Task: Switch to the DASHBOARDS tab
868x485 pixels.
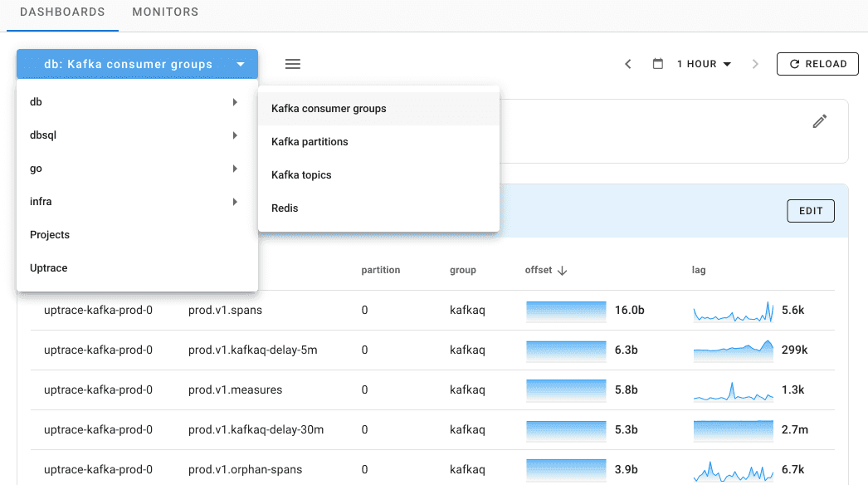Action: tap(62, 12)
